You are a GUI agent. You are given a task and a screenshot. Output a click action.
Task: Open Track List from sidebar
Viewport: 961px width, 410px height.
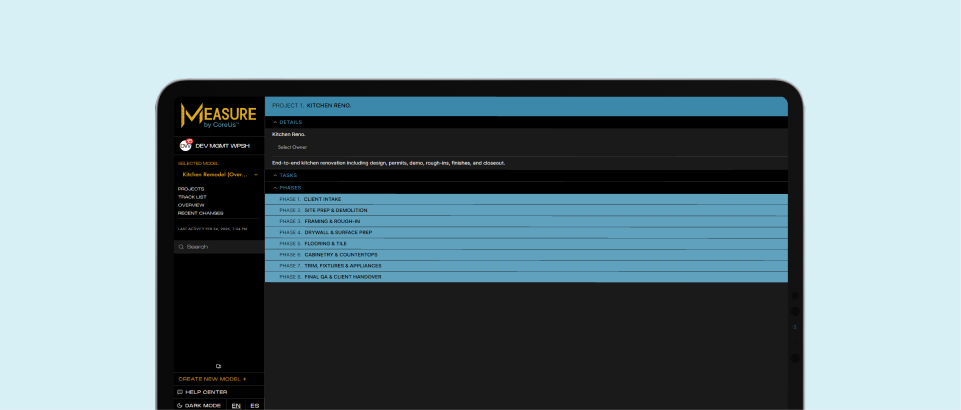click(x=192, y=197)
